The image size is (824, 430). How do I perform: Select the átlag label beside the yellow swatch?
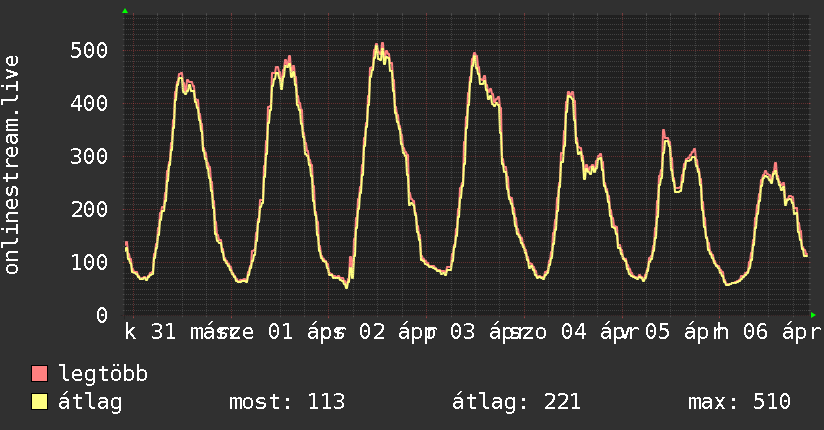click(x=90, y=402)
